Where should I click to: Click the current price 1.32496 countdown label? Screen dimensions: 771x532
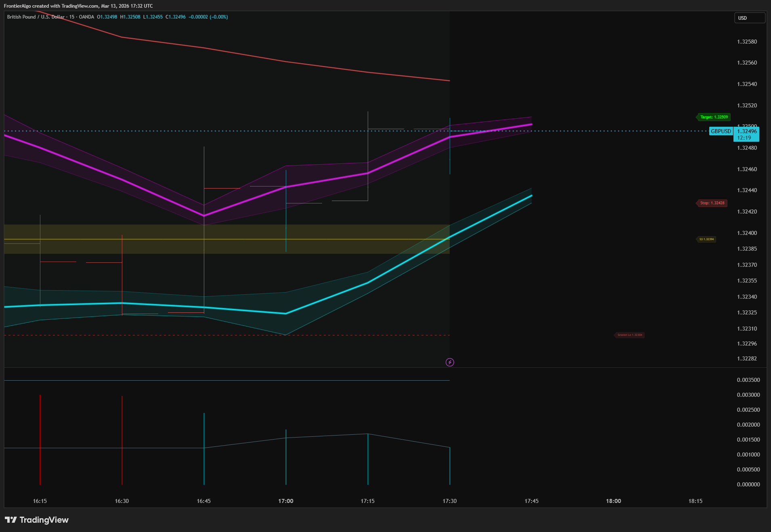tap(746, 134)
